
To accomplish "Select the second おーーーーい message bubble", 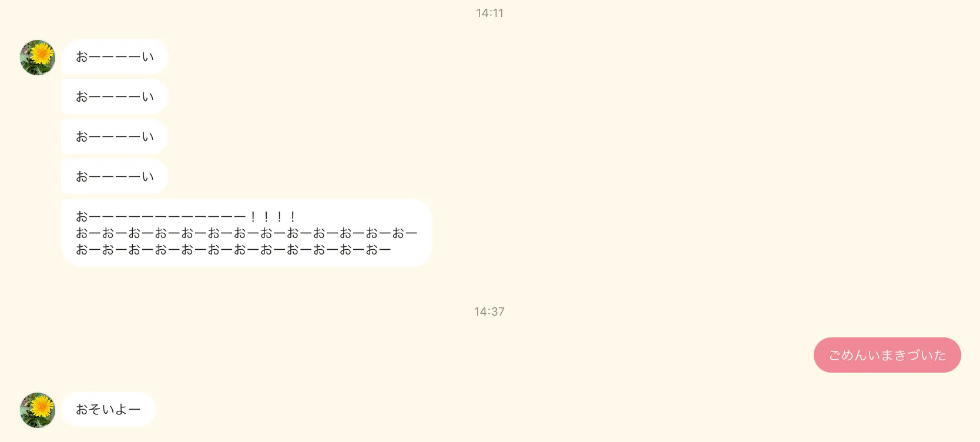I will coord(115,96).
